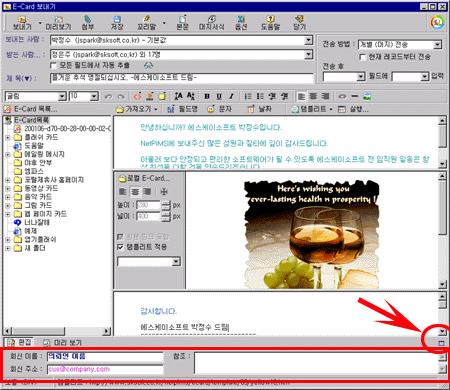
Task: Click the 날짜 date insert button
Action: 259,109
